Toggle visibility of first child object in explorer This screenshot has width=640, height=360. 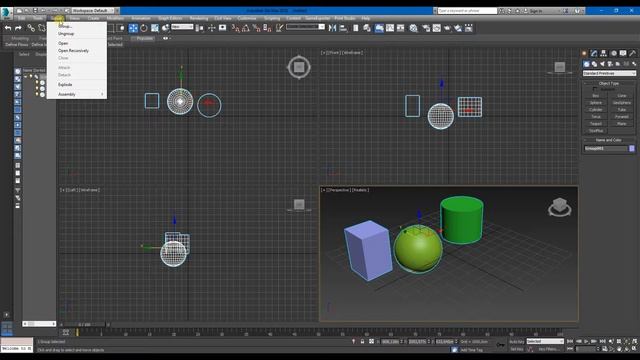click(x=37, y=82)
